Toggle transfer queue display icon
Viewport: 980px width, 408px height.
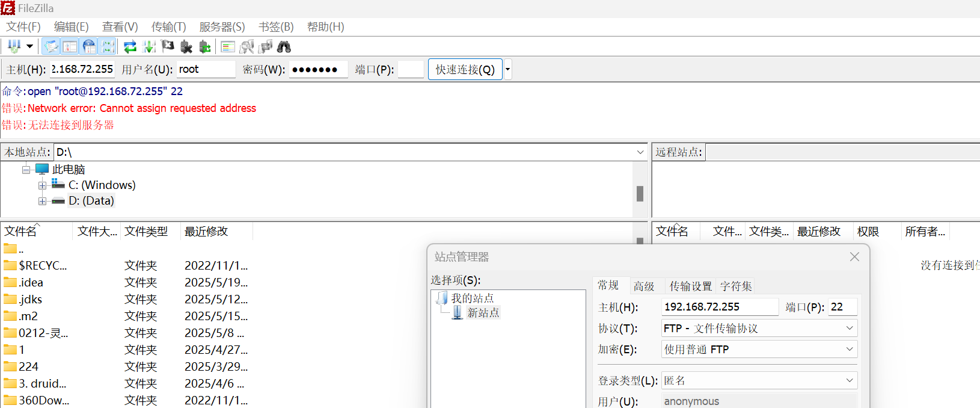coord(108,46)
